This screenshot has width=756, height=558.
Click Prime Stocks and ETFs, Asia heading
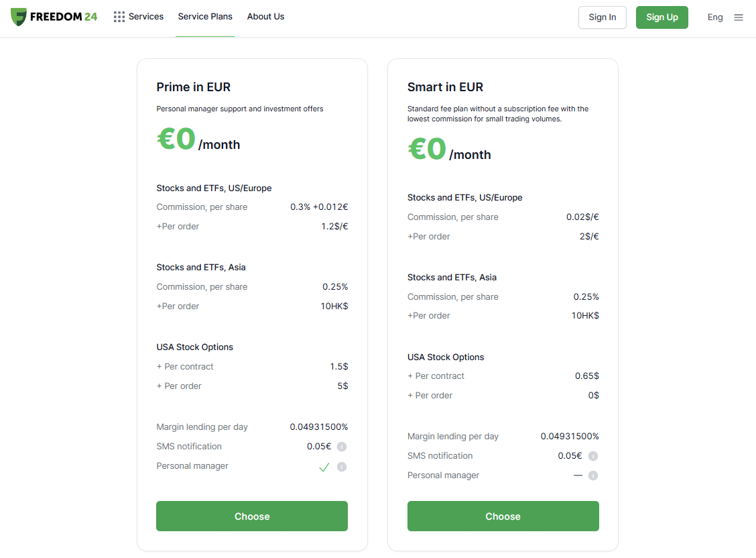(201, 267)
